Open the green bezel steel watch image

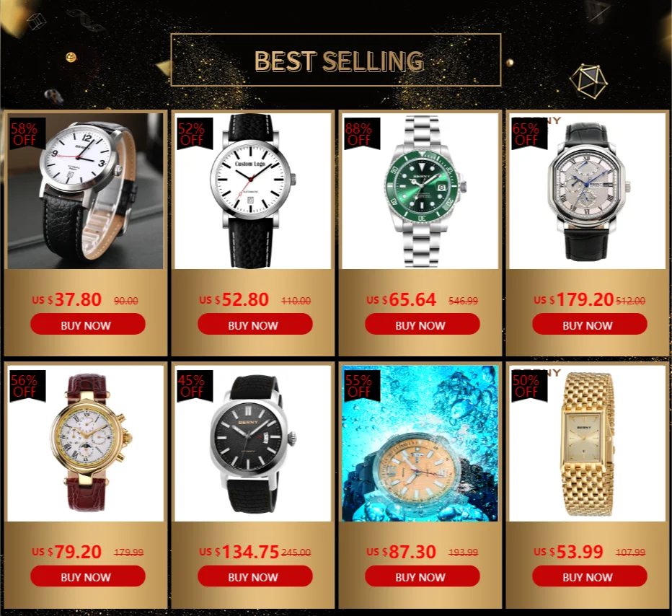pos(420,191)
